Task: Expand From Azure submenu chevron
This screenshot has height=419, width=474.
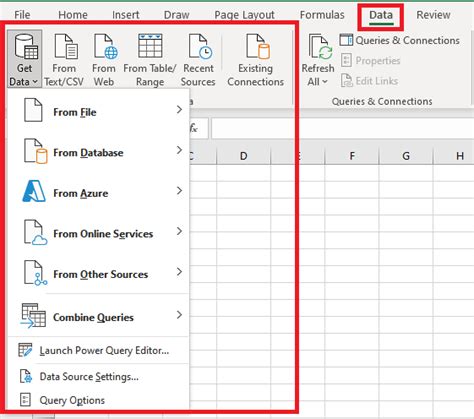Action: click(179, 191)
